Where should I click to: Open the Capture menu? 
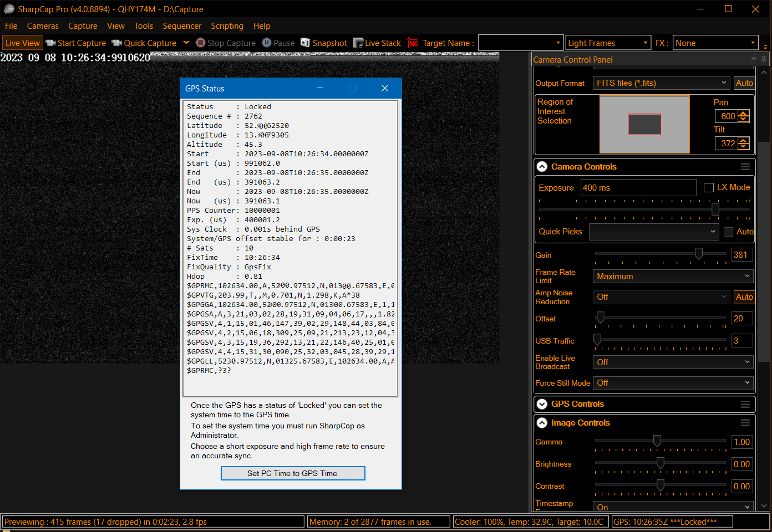tap(83, 26)
